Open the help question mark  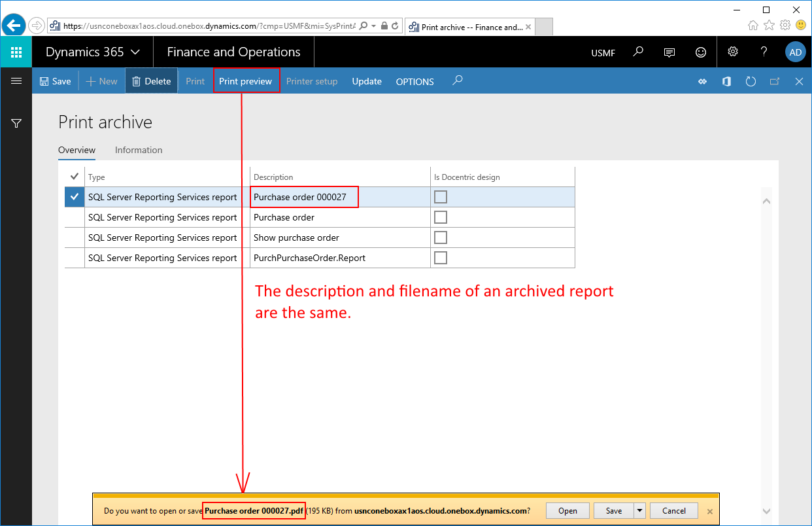click(764, 52)
